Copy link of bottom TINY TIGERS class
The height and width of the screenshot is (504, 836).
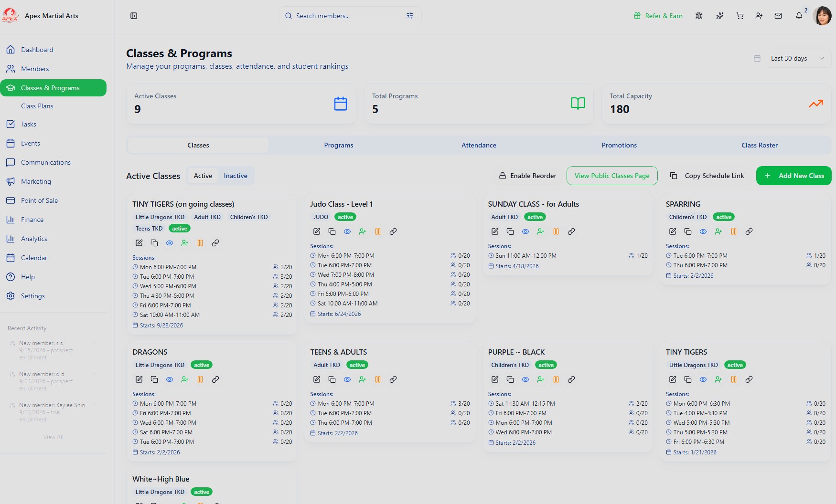tap(749, 379)
